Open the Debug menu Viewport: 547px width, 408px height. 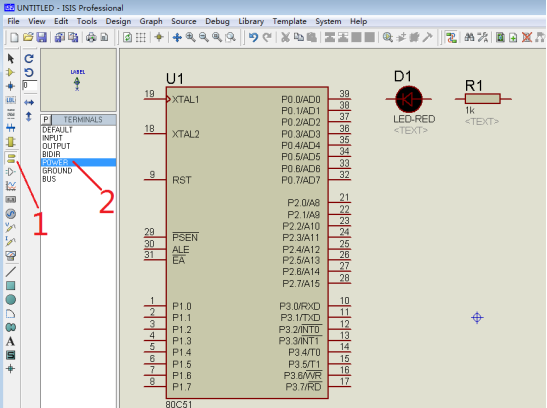(x=217, y=21)
